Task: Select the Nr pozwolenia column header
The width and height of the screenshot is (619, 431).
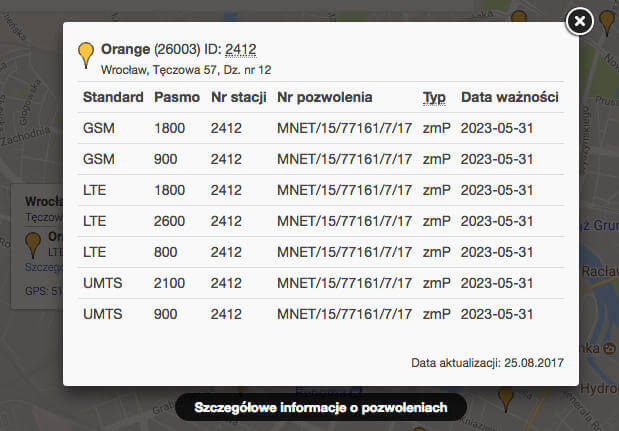Action: tap(325, 97)
